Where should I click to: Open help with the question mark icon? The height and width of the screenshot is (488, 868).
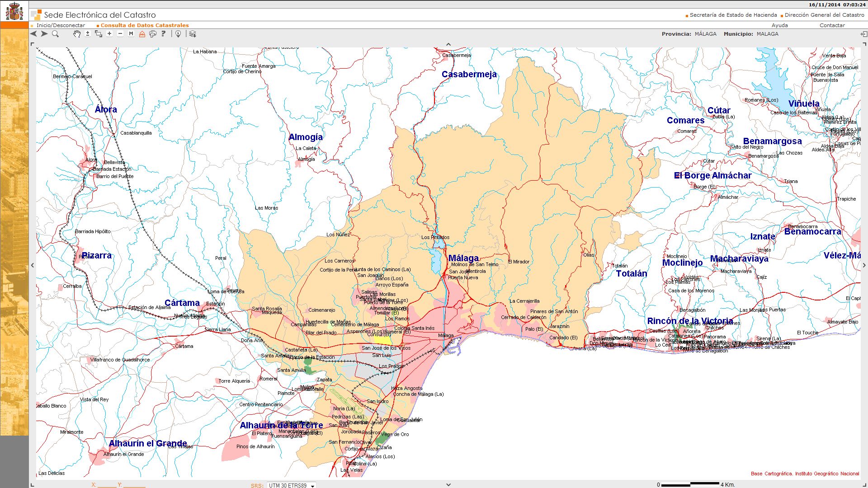point(163,34)
